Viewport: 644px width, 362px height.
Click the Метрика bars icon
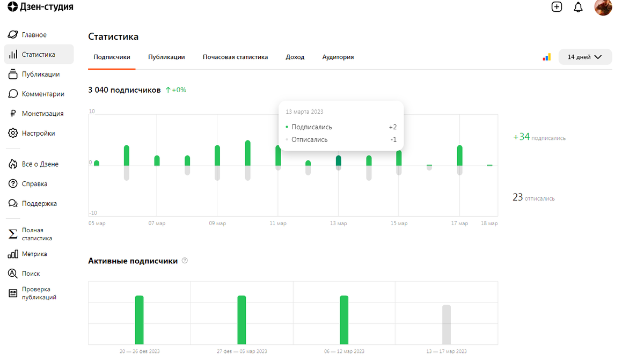pos(13,254)
